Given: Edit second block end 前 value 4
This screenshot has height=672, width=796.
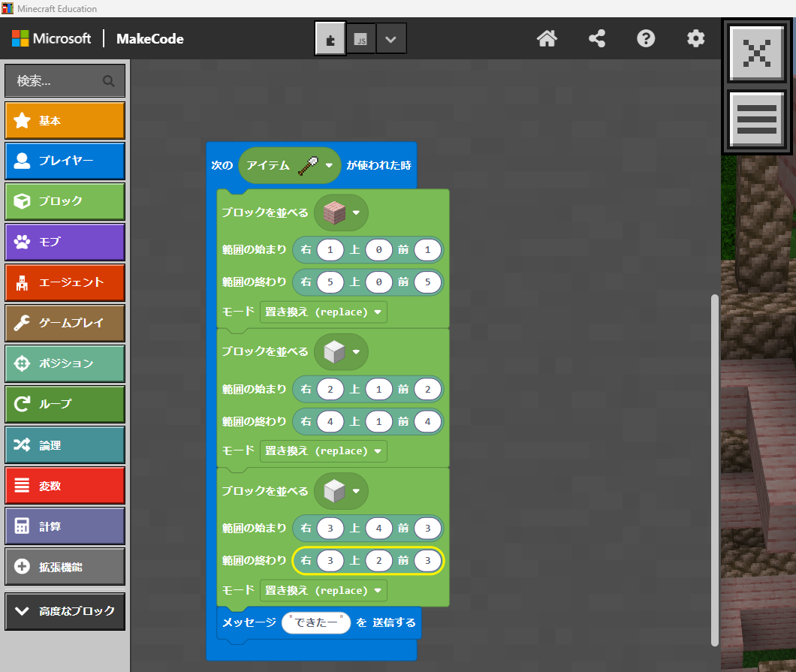Looking at the screenshot, I should [x=427, y=422].
